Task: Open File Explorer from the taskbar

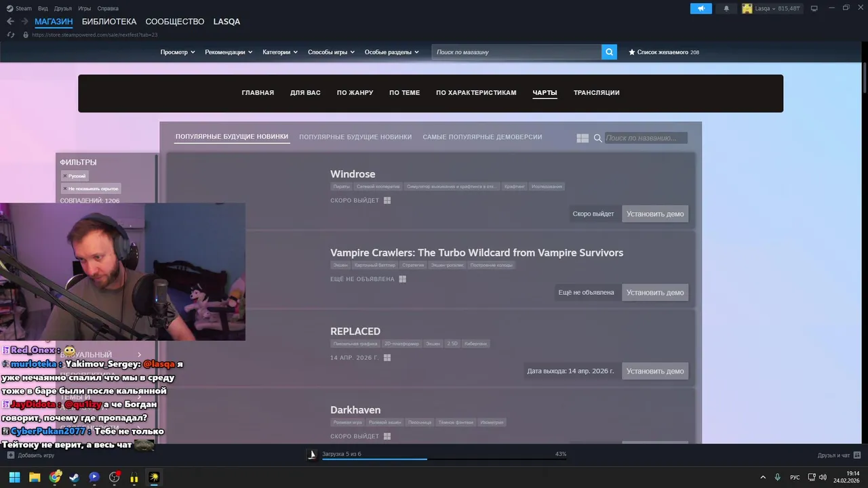Action: [35, 477]
